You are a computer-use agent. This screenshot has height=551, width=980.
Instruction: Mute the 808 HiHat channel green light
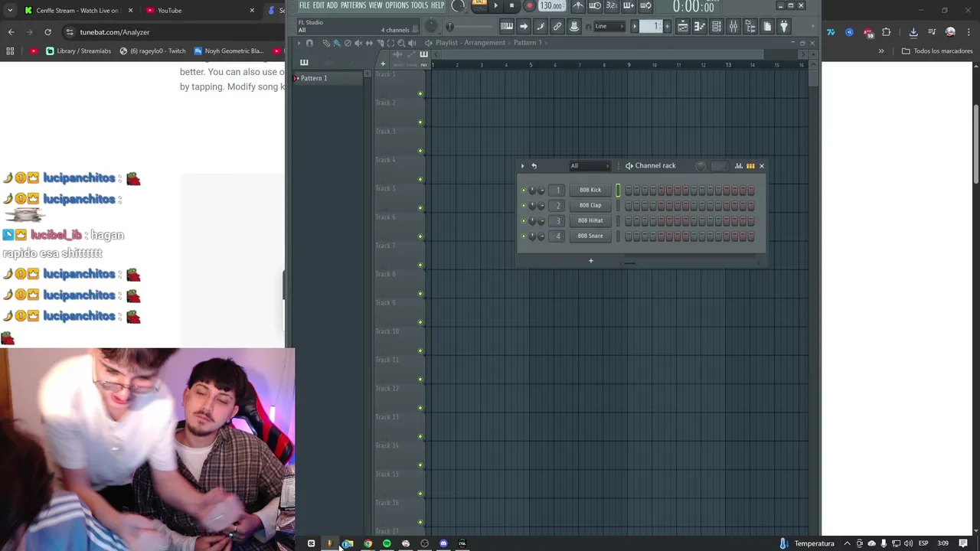(x=524, y=221)
